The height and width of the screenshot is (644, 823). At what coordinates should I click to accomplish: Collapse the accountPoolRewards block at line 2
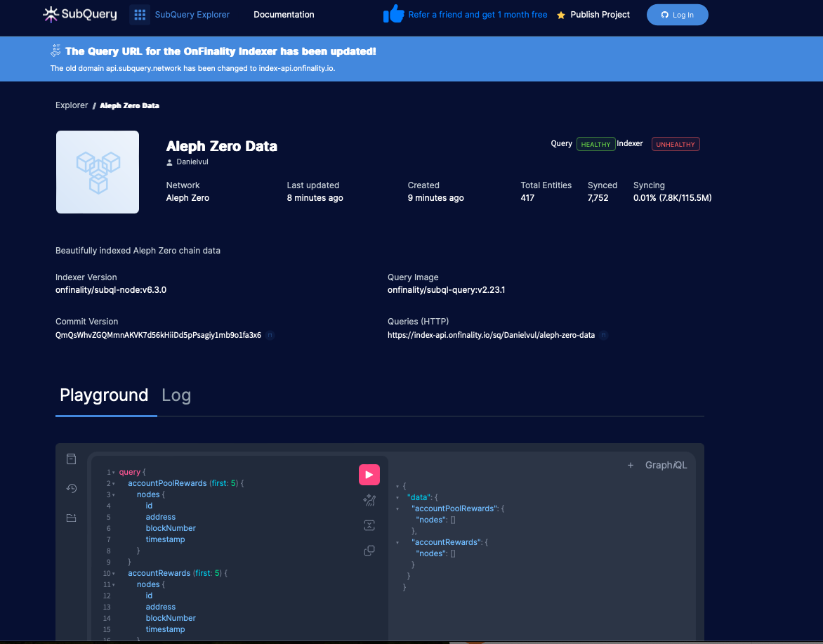pyautogui.click(x=113, y=484)
